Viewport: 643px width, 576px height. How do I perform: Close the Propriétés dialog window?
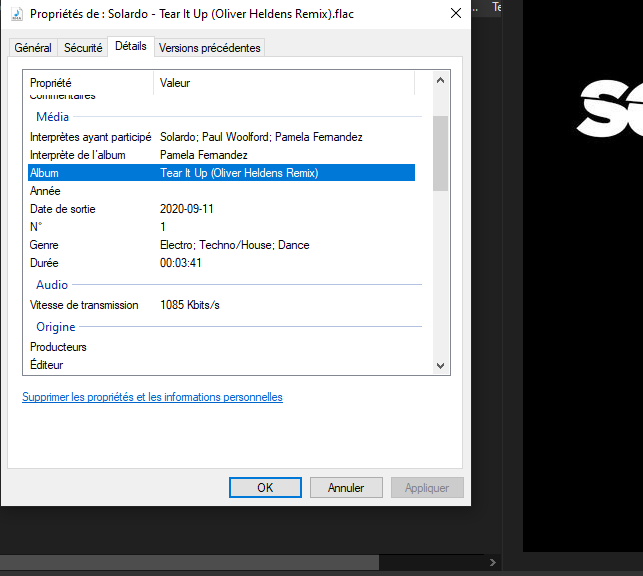456,14
